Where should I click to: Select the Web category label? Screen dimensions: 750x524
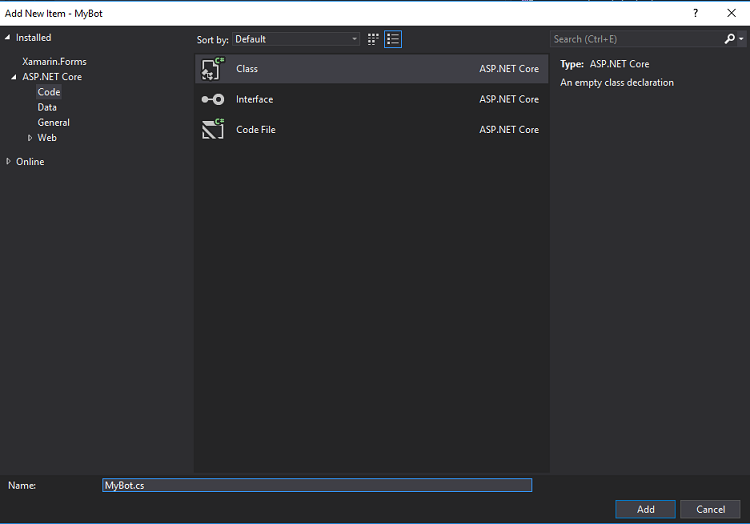47,138
